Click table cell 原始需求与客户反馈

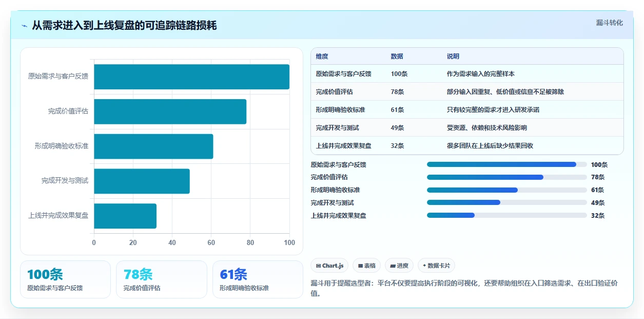(343, 74)
